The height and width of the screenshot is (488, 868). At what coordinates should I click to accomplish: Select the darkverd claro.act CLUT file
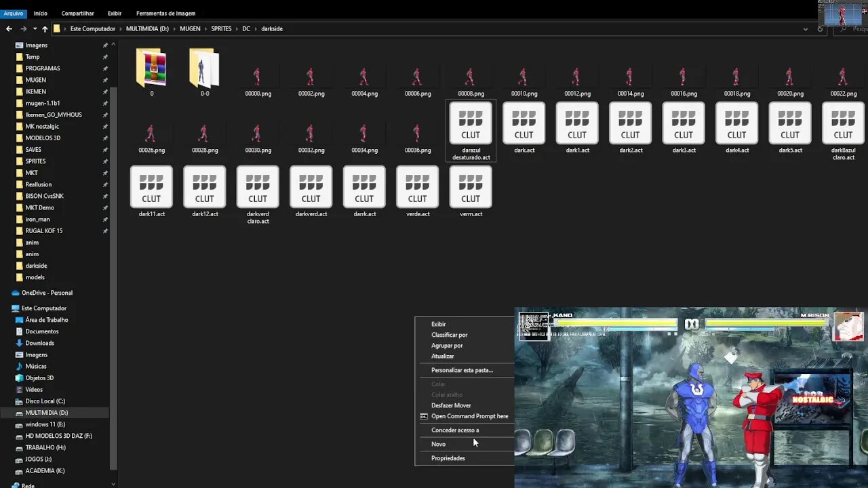point(258,195)
